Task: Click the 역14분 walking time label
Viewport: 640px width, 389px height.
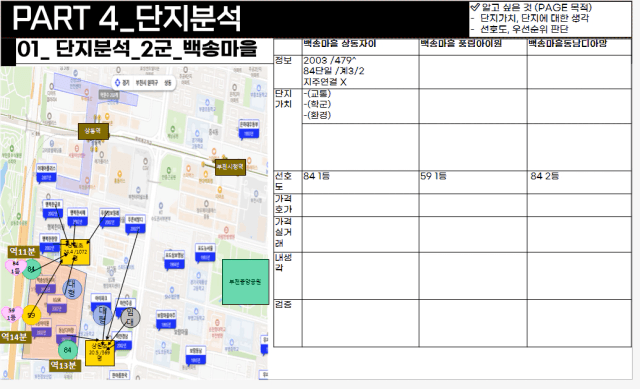Action: pyautogui.click(x=16, y=337)
